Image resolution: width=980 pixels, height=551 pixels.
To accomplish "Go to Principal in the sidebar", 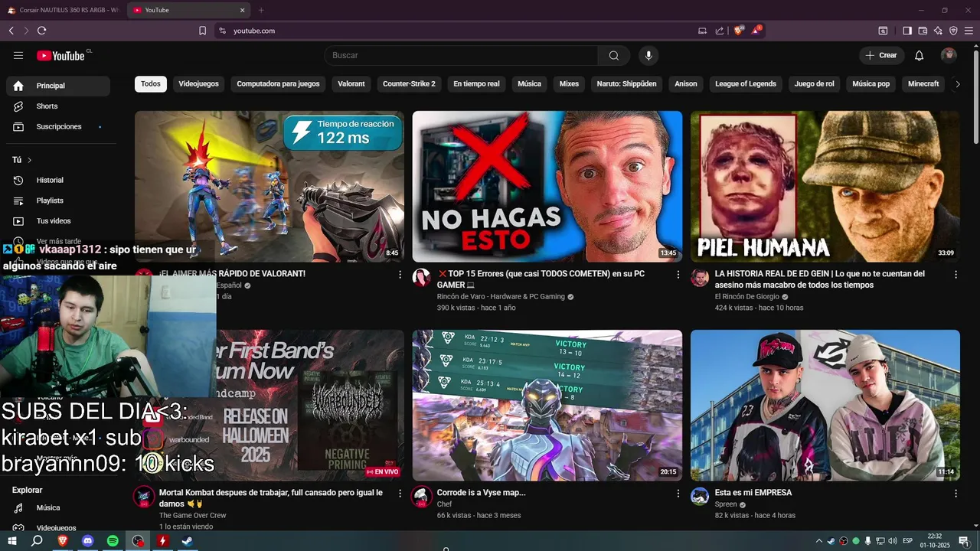I will [x=58, y=86].
